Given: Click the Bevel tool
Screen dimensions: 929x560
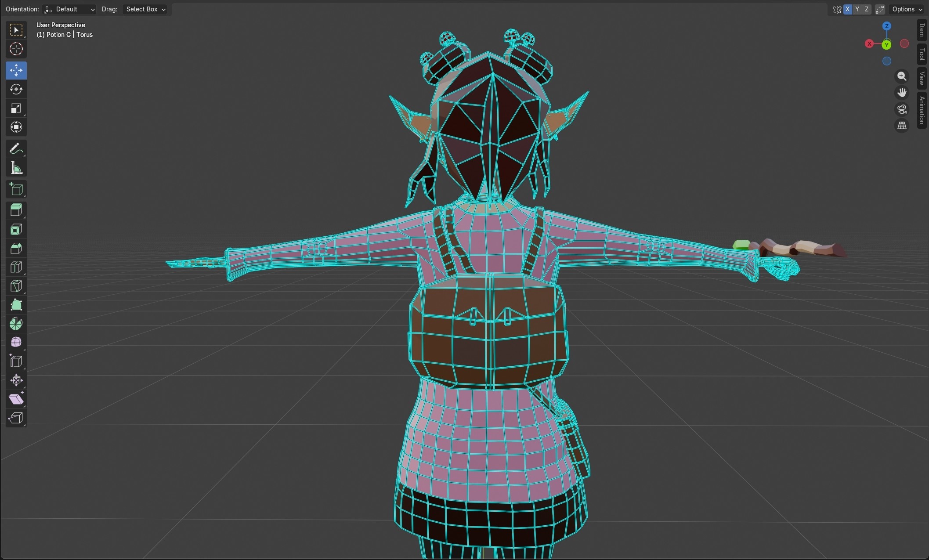Looking at the screenshot, I should [16, 248].
